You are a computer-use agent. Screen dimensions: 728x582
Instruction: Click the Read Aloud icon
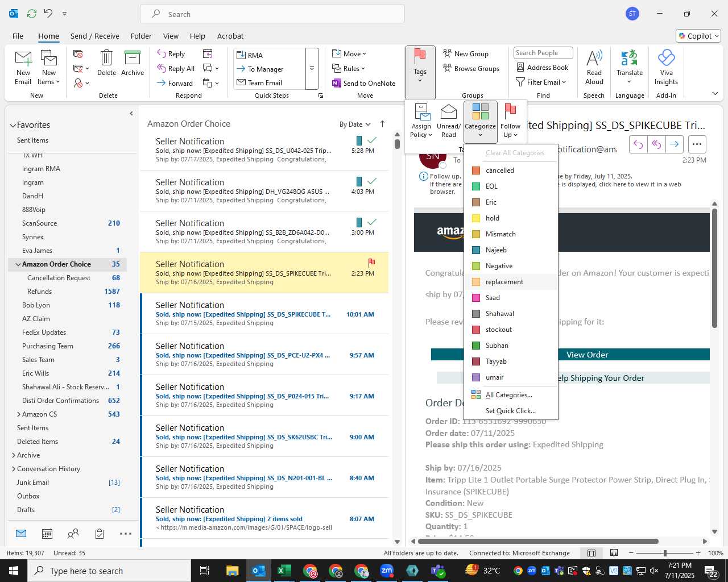pyautogui.click(x=594, y=67)
